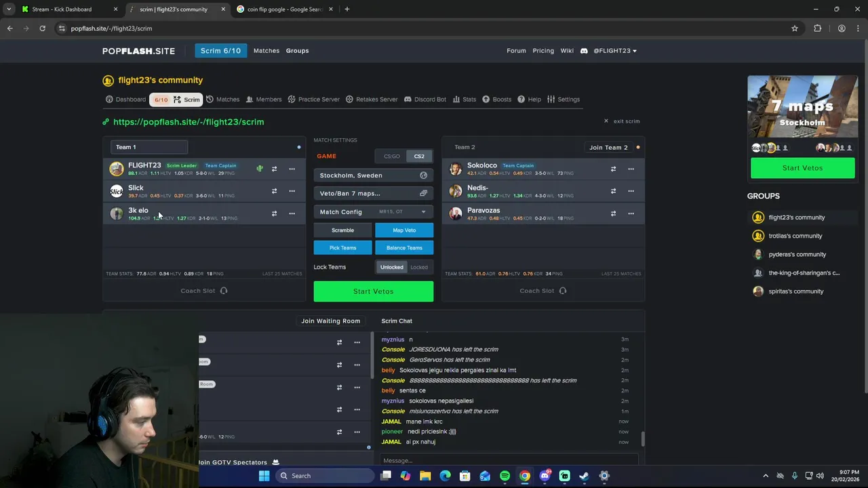Open the more options for 3k elo
Image resolution: width=868 pixels, height=488 pixels.
pyautogui.click(x=292, y=213)
